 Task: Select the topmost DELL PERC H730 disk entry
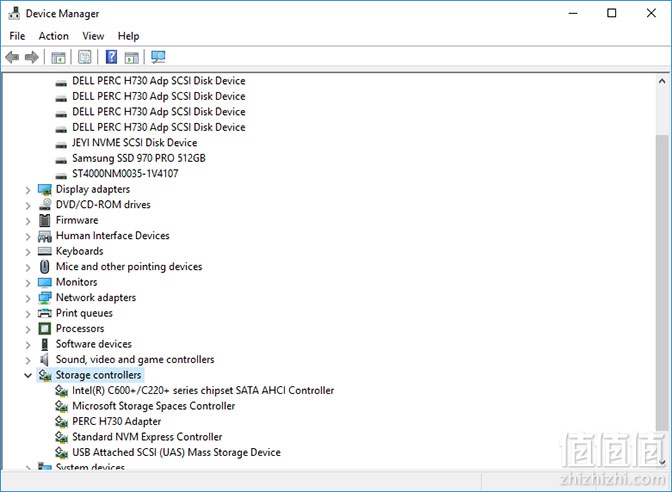(159, 81)
